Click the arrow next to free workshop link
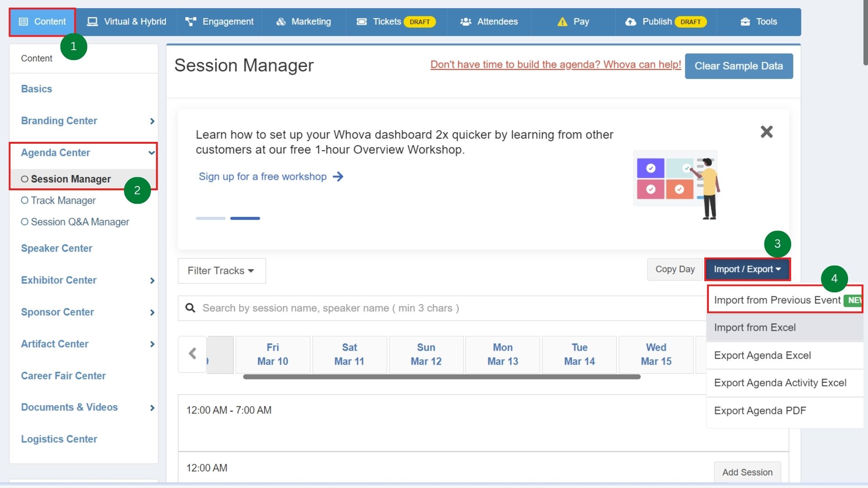 338,177
